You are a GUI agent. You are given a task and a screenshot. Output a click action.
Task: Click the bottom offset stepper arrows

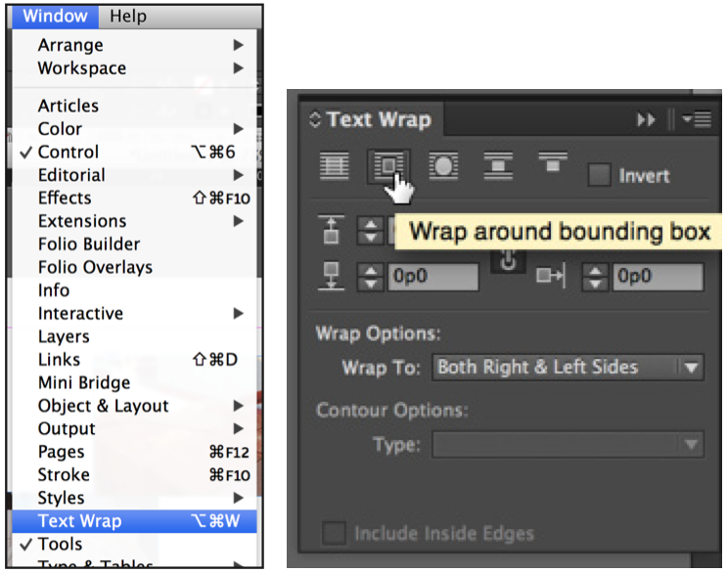(x=369, y=277)
